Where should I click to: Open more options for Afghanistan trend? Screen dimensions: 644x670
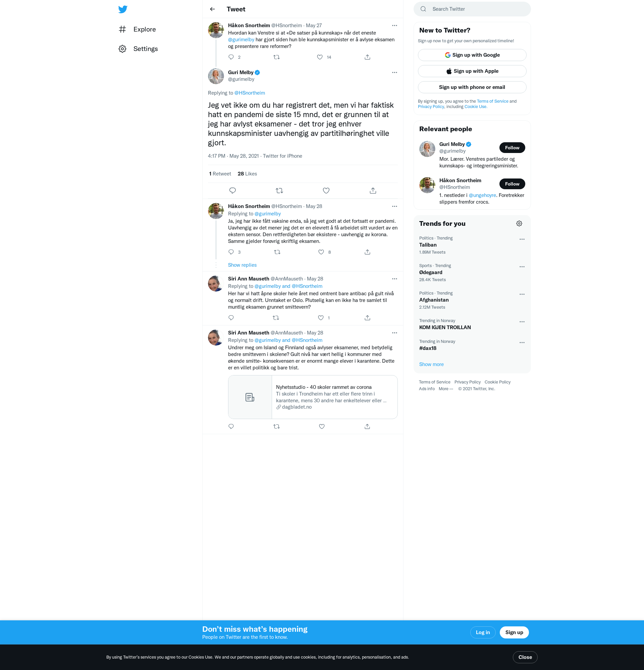click(522, 294)
